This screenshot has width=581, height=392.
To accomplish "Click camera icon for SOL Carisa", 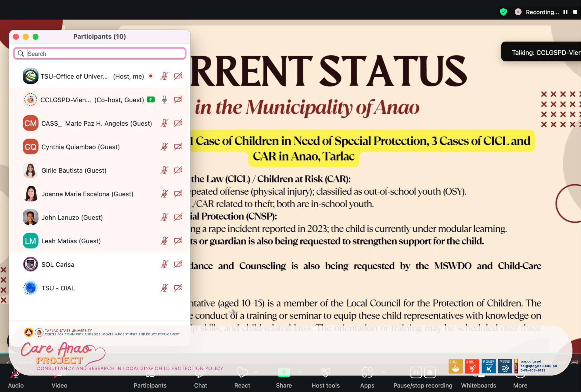I will pos(178,264).
